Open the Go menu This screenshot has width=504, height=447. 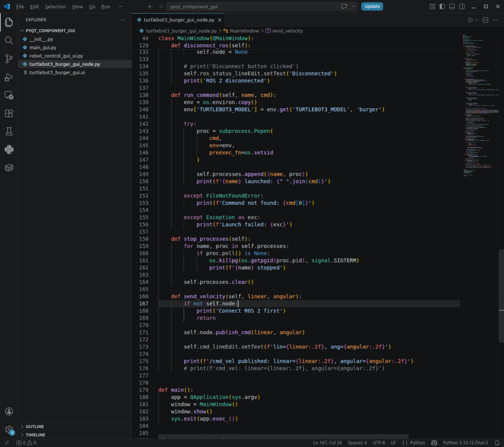point(92,6)
